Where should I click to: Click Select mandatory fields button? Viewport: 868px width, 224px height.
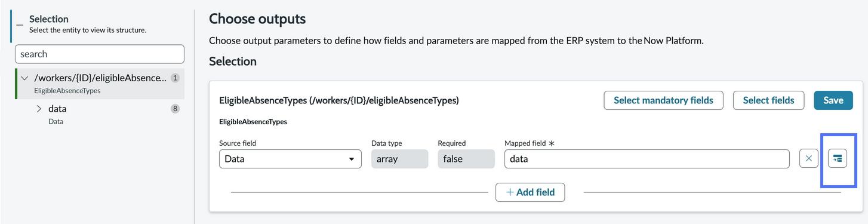(663, 100)
